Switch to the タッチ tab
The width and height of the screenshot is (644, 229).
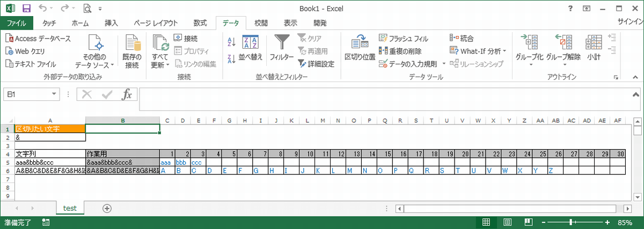coord(49,23)
